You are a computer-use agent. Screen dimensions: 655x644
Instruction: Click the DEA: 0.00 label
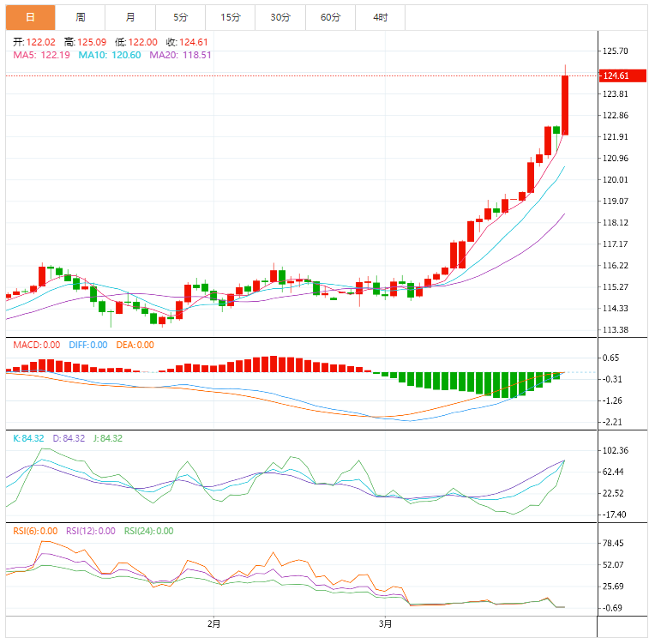133,345
